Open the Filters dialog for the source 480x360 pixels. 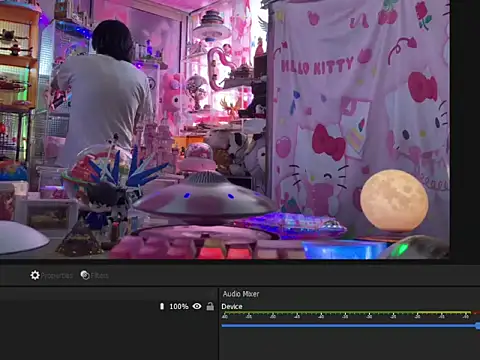[95, 275]
